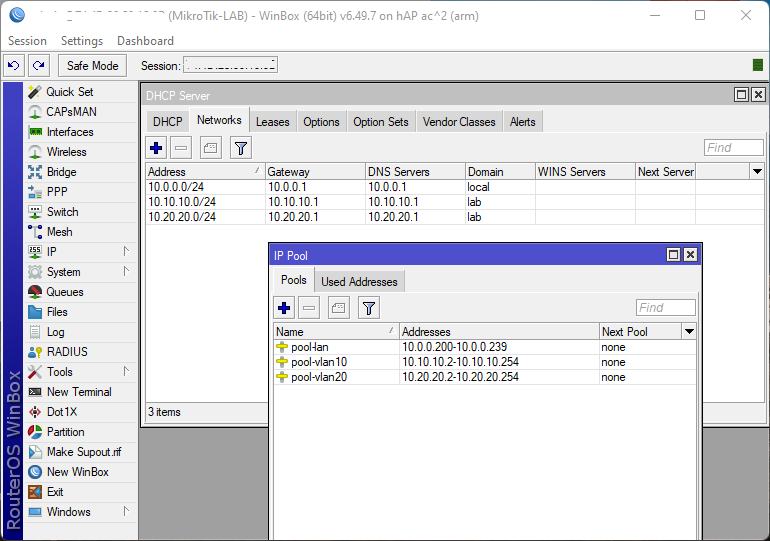Image resolution: width=770 pixels, height=541 pixels.
Task: Add new DHCP network with plus
Action: tap(156, 148)
